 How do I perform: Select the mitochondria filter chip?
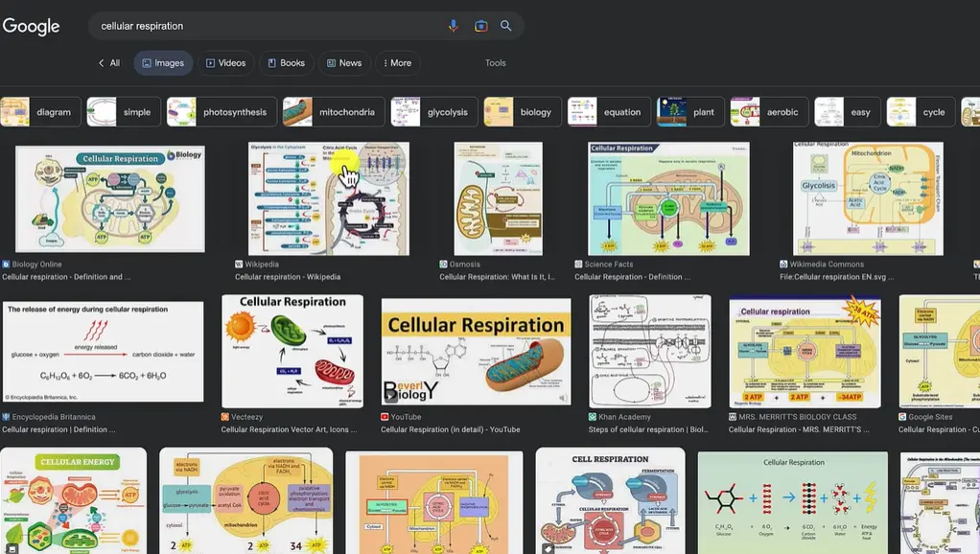click(x=334, y=112)
